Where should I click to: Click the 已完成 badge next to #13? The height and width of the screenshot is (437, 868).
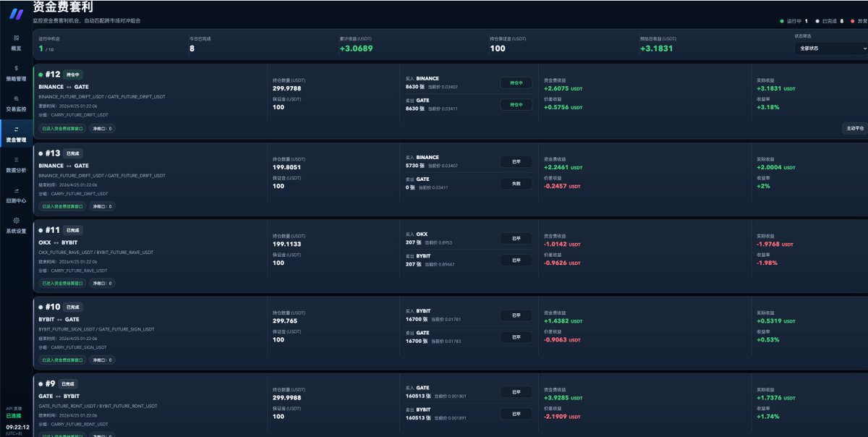(x=73, y=153)
